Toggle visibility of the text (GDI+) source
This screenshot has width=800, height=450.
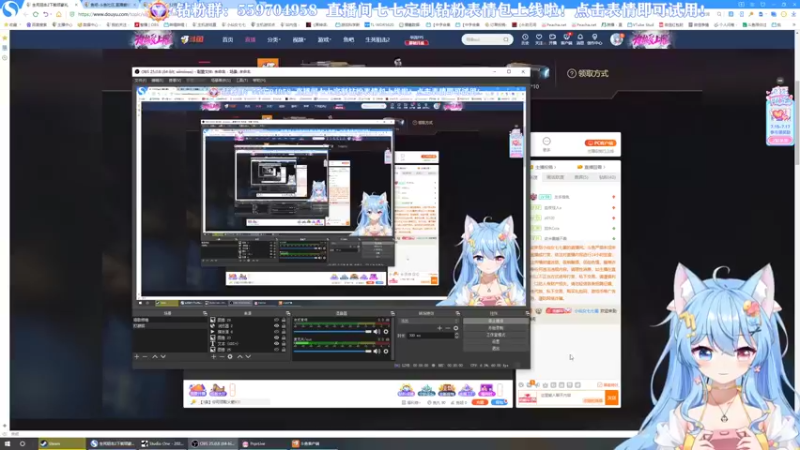277,343
